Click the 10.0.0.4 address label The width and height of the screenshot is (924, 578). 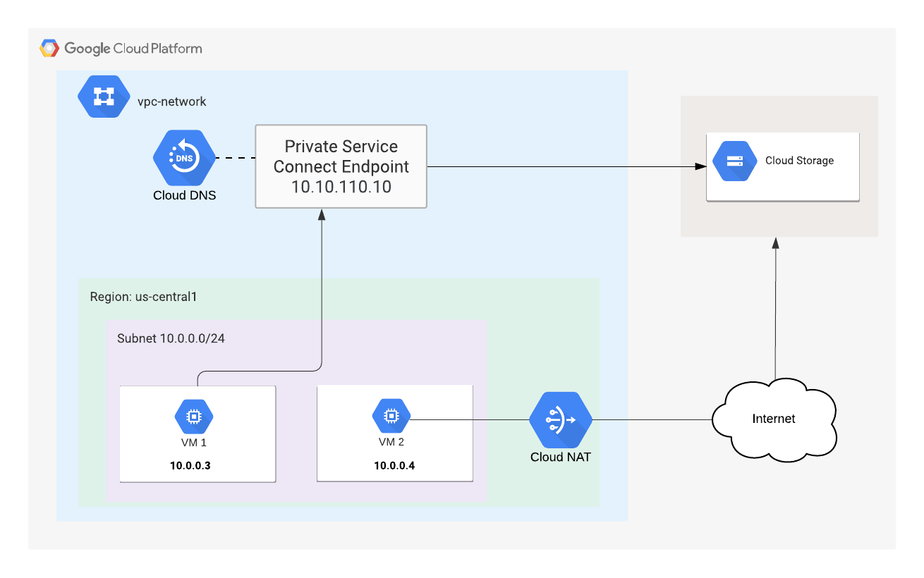click(394, 465)
